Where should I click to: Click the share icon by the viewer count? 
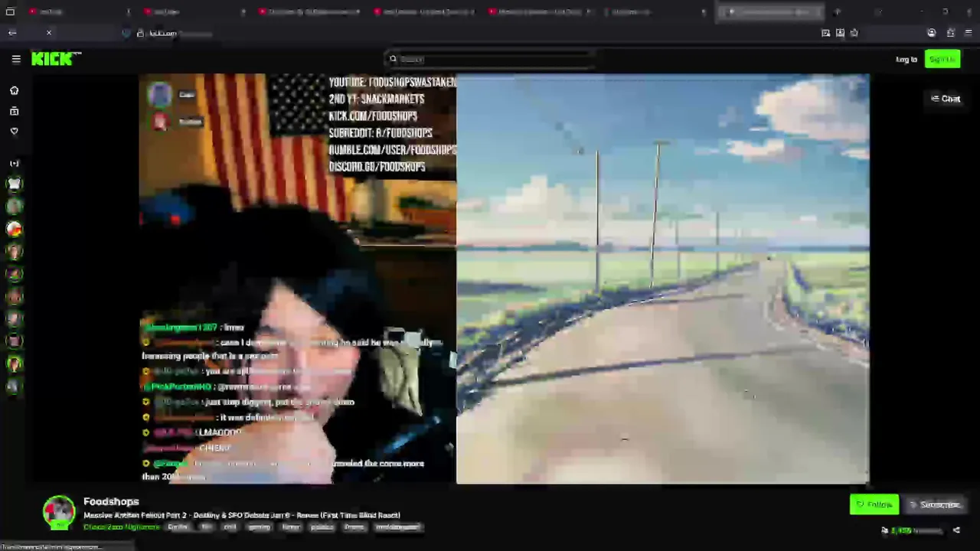click(956, 530)
